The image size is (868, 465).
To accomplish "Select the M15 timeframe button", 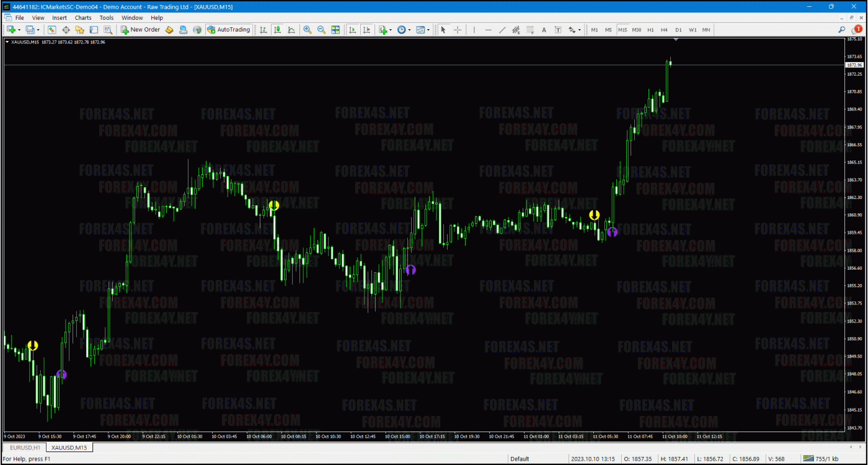I will 623,29.
